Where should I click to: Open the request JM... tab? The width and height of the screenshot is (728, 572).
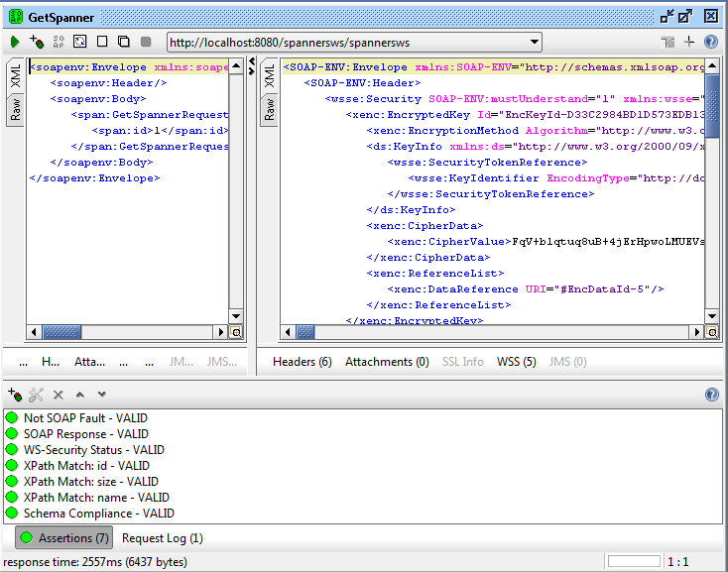182,362
